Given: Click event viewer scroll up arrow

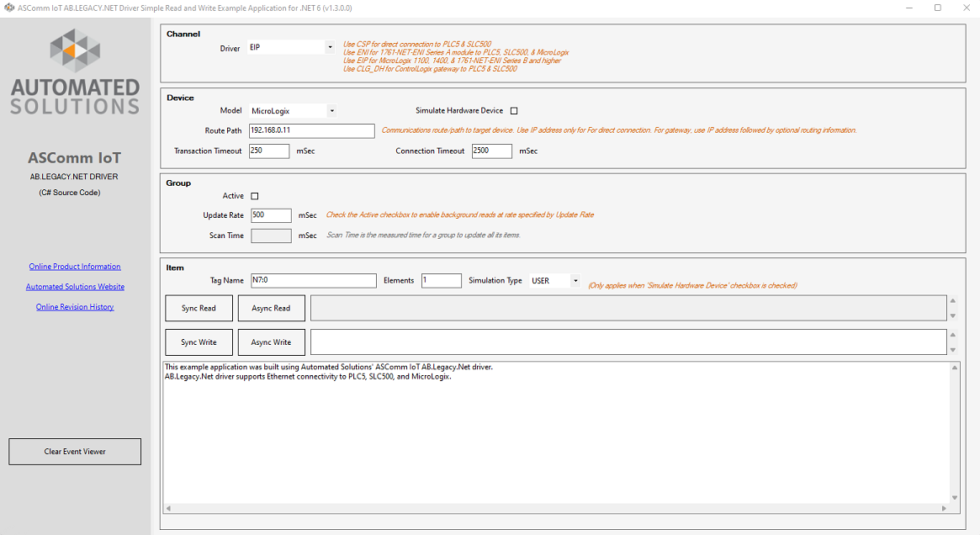Looking at the screenshot, I should [x=955, y=368].
